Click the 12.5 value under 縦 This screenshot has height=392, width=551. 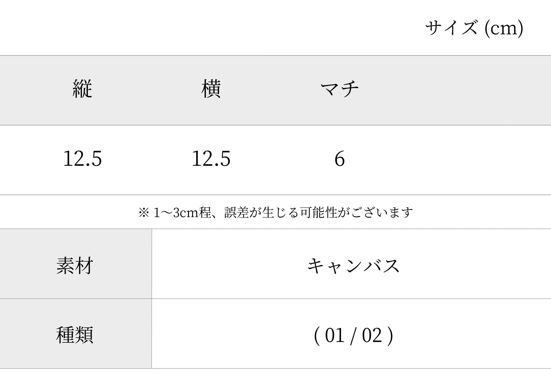pos(82,159)
